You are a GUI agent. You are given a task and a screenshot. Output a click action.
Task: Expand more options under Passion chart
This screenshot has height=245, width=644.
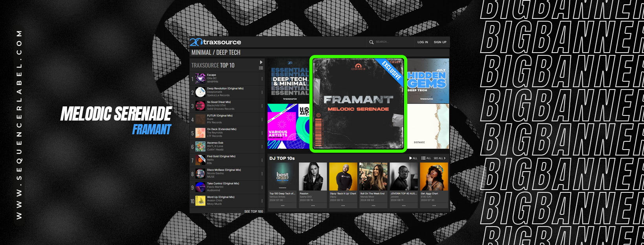tap(313, 205)
